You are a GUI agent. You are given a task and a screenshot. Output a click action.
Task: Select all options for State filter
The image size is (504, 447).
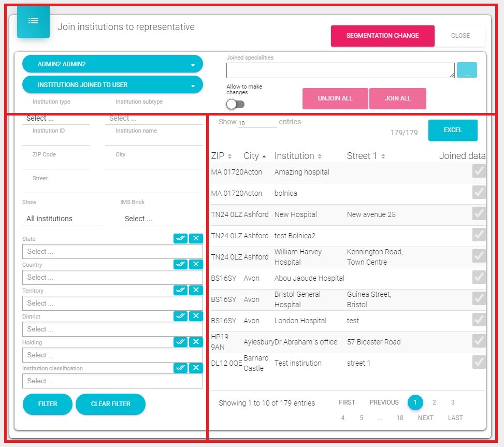click(x=180, y=238)
